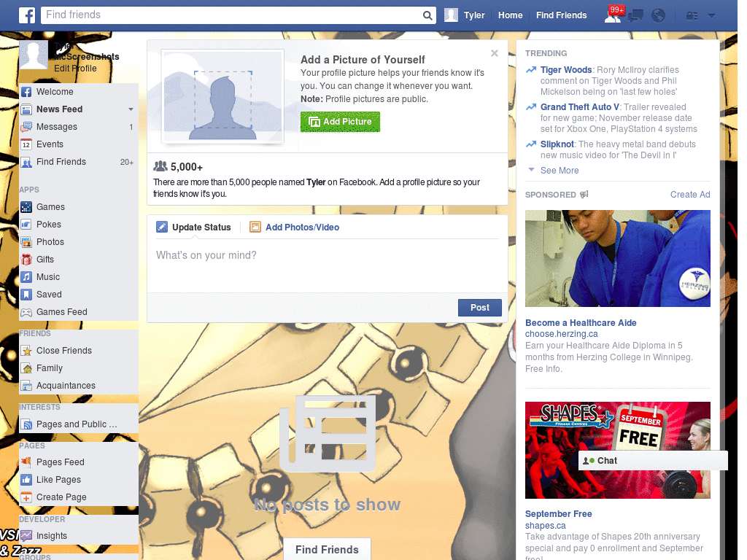Click the Post button
The width and height of the screenshot is (747, 560).
(x=480, y=308)
